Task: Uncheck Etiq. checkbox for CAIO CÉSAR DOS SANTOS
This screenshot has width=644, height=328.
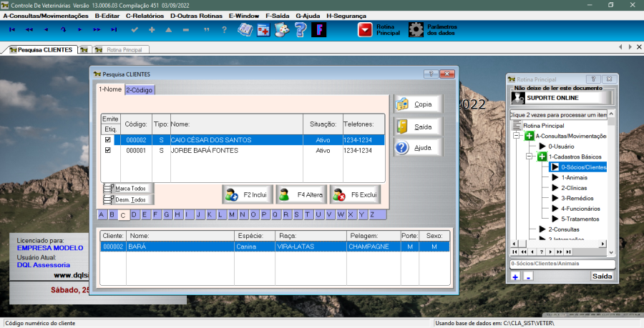Action: click(x=108, y=140)
